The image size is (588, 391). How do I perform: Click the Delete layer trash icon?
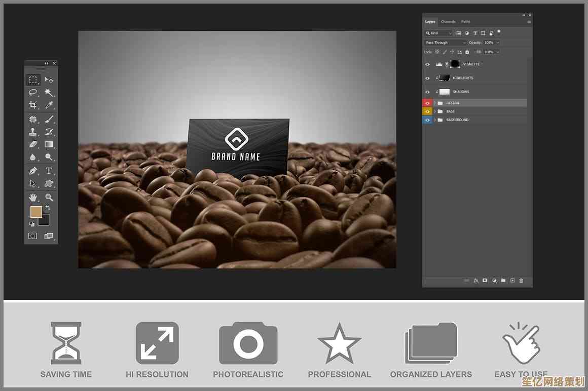click(x=521, y=281)
